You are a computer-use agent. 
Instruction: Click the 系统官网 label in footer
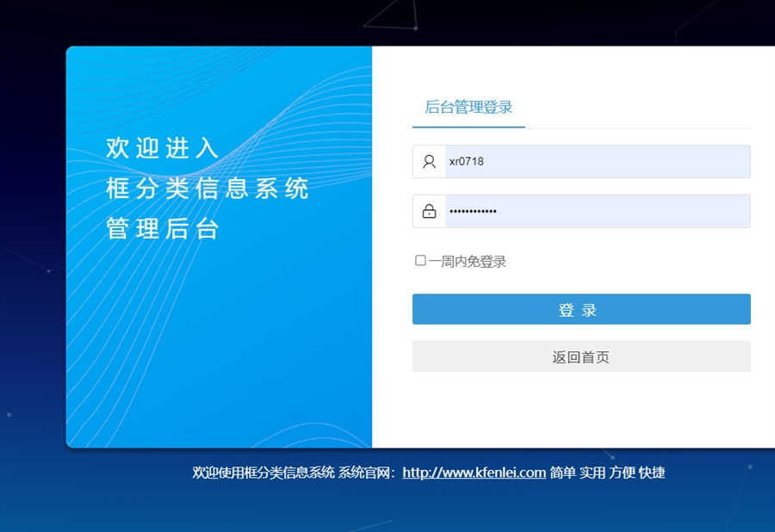tap(367, 473)
